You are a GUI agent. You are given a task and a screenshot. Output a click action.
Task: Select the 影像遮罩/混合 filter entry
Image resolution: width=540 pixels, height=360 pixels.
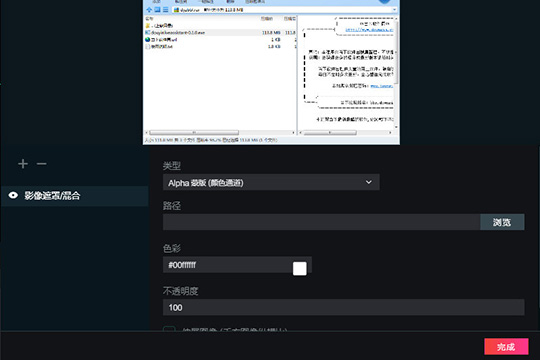point(75,196)
